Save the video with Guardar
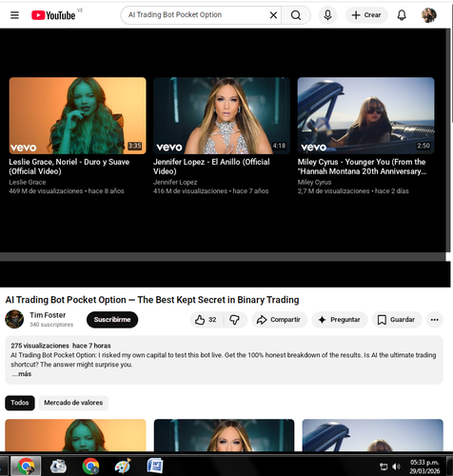The height and width of the screenshot is (476, 453). [x=397, y=320]
